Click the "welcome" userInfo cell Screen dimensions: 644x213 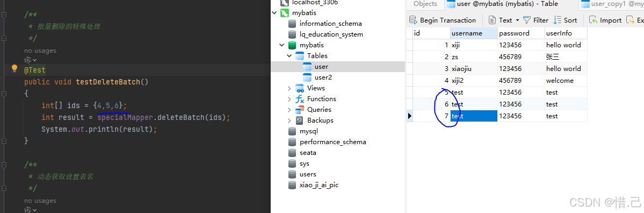pos(566,81)
